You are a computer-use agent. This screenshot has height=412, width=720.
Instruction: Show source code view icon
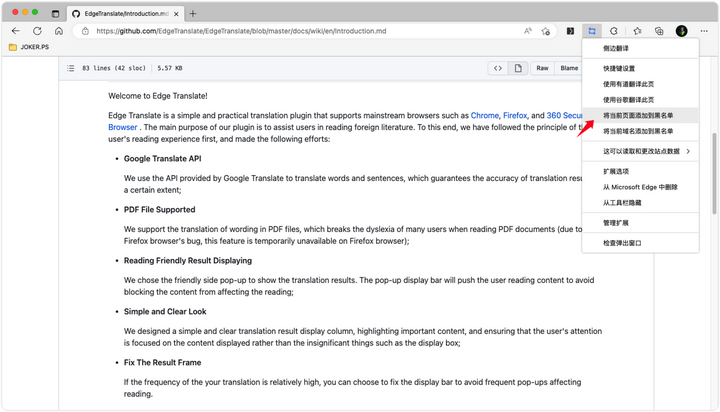(x=498, y=68)
